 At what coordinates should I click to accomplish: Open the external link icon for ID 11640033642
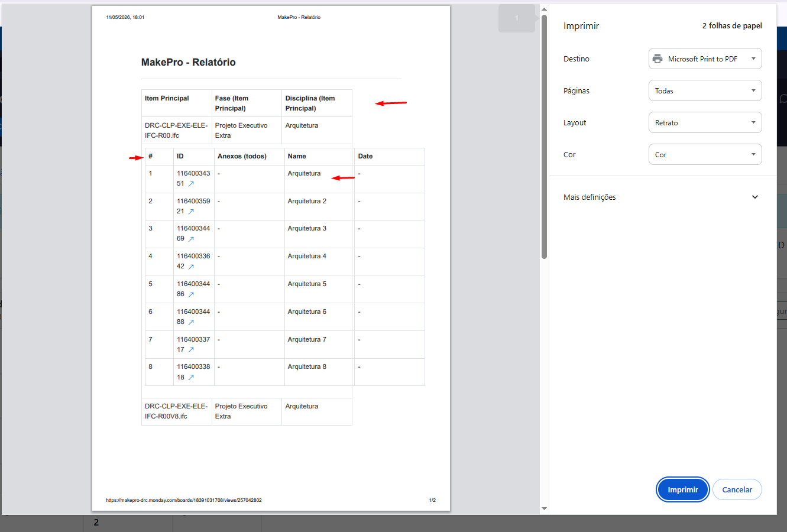pos(191,267)
